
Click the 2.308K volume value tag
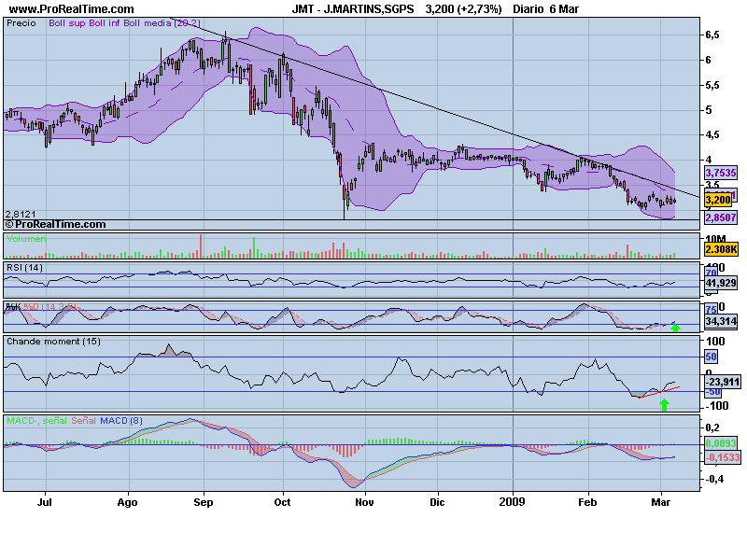point(721,249)
